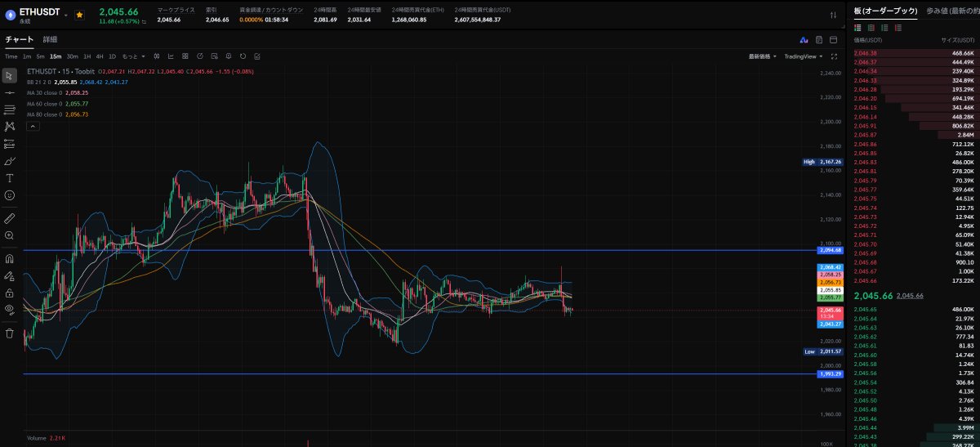The height and width of the screenshot is (447, 980).
Task: Click the 2,046.38 ask price row
Action: (x=914, y=52)
